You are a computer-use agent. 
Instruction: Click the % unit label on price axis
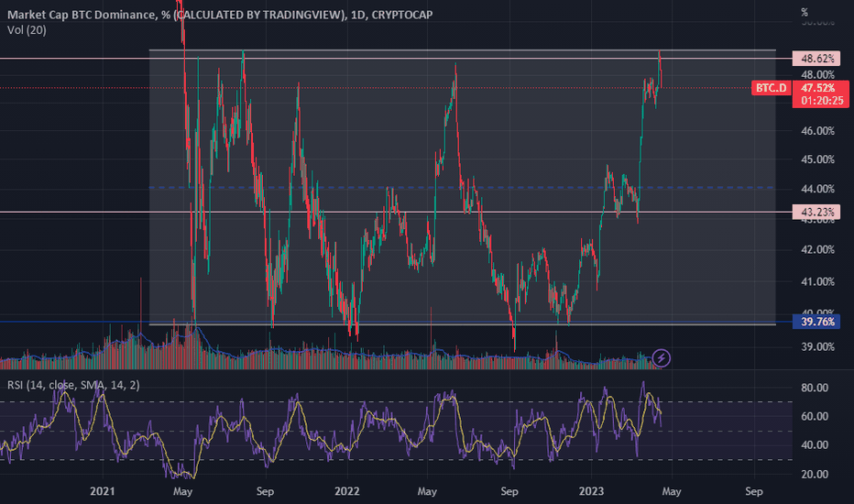coord(805,12)
